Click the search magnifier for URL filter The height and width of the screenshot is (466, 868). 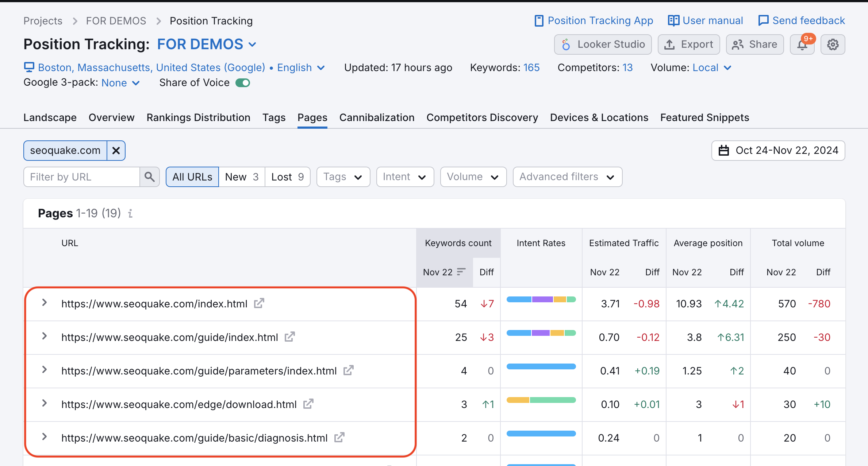[149, 177]
